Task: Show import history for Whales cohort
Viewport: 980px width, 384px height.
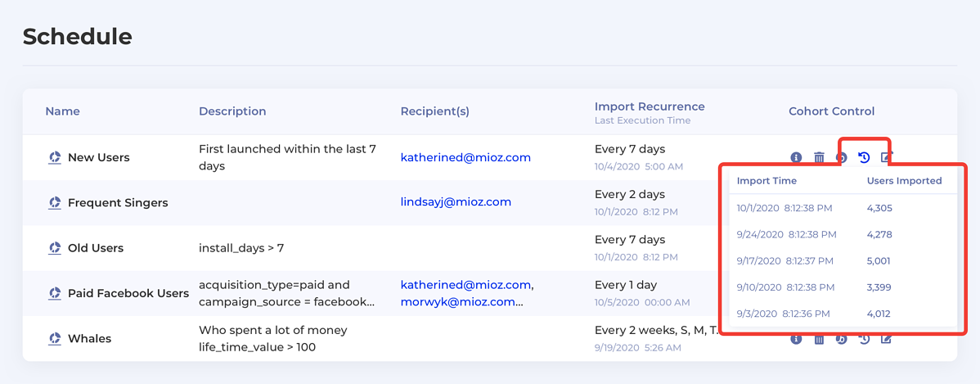Action: [864, 339]
